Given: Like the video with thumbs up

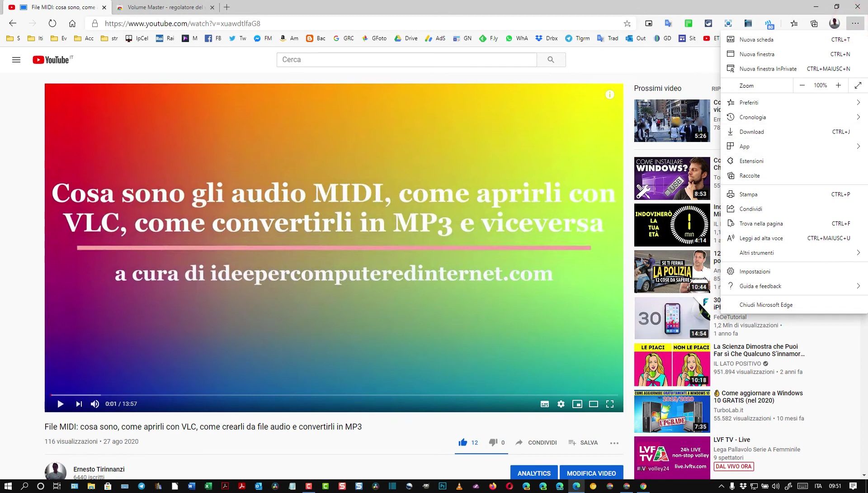Looking at the screenshot, I should click(x=462, y=442).
